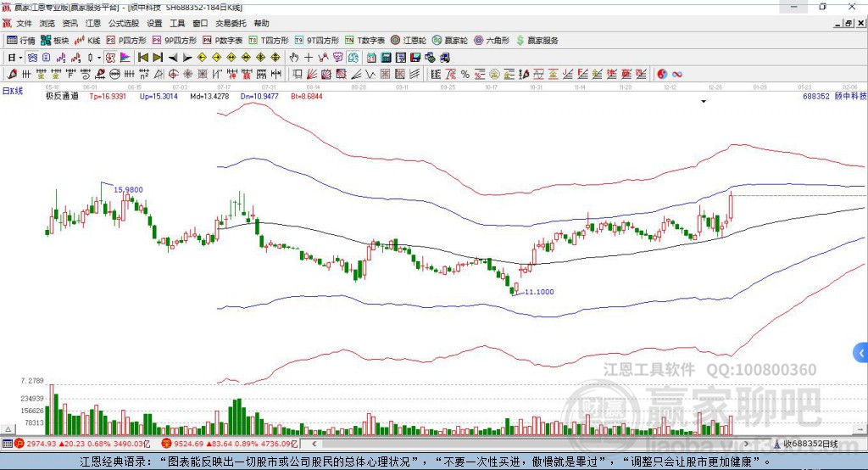Click the pink-cyan volume profile icon
Image resolution: width=868 pixels, height=470 pixels.
click(x=125, y=58)
